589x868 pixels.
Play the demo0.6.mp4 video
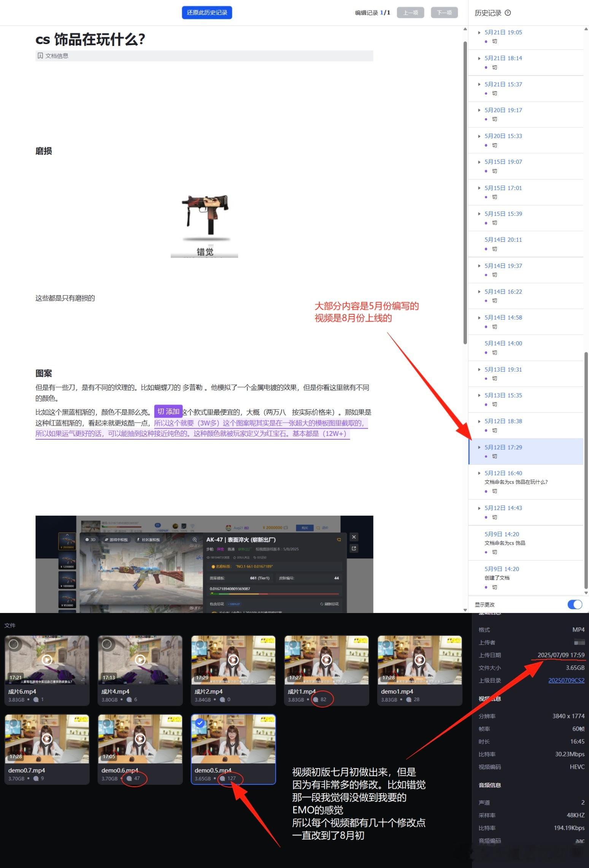coord(140,738)
